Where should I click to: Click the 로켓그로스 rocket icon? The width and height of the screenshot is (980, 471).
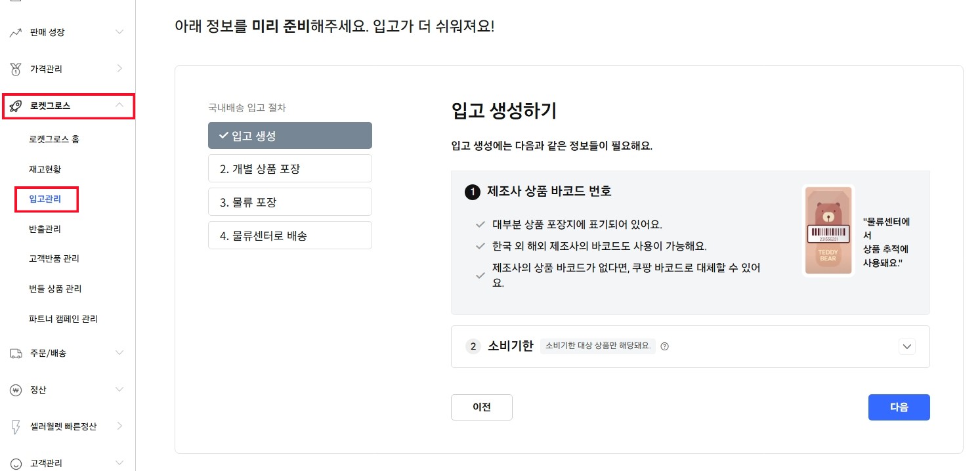[16, 106]
